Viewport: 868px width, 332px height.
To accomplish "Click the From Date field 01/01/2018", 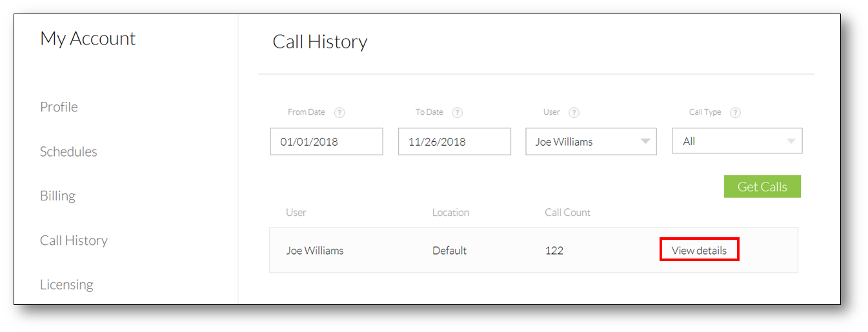I will point(327,141).
